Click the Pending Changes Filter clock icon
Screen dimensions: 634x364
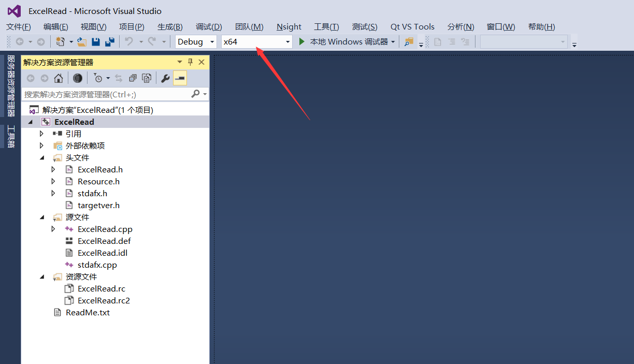pos(97,78)
